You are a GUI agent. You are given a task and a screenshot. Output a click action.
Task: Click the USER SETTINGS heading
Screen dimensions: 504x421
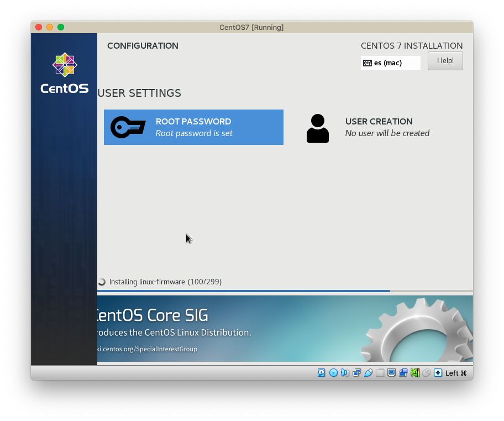tap(139, 93)
